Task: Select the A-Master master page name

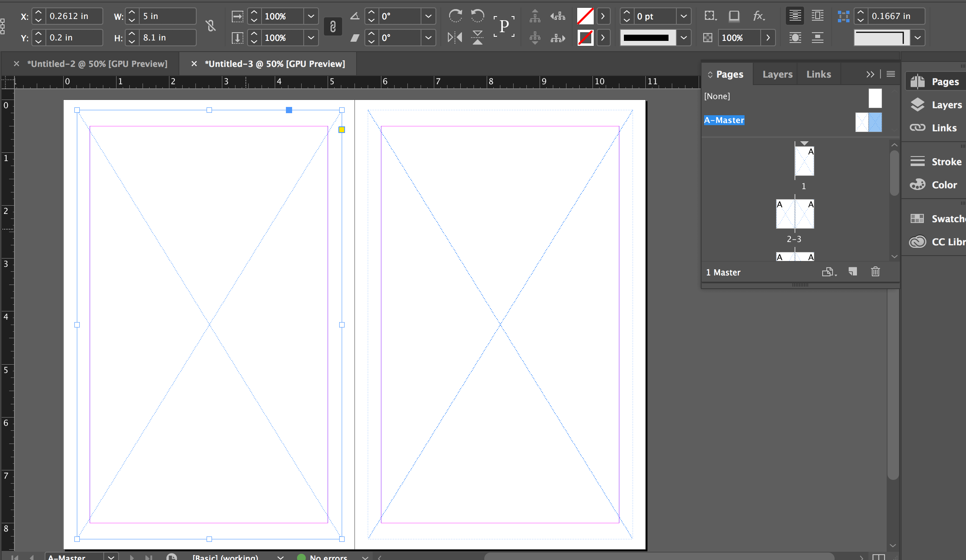Action: [x=724, y=120]
